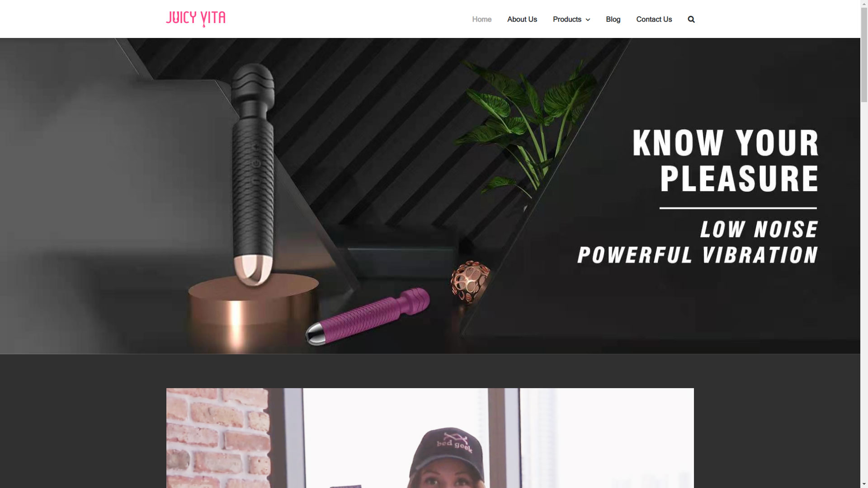Open the search magnifier icon
The width and height of the screenshot is (868, 488).
coord(691,19)
